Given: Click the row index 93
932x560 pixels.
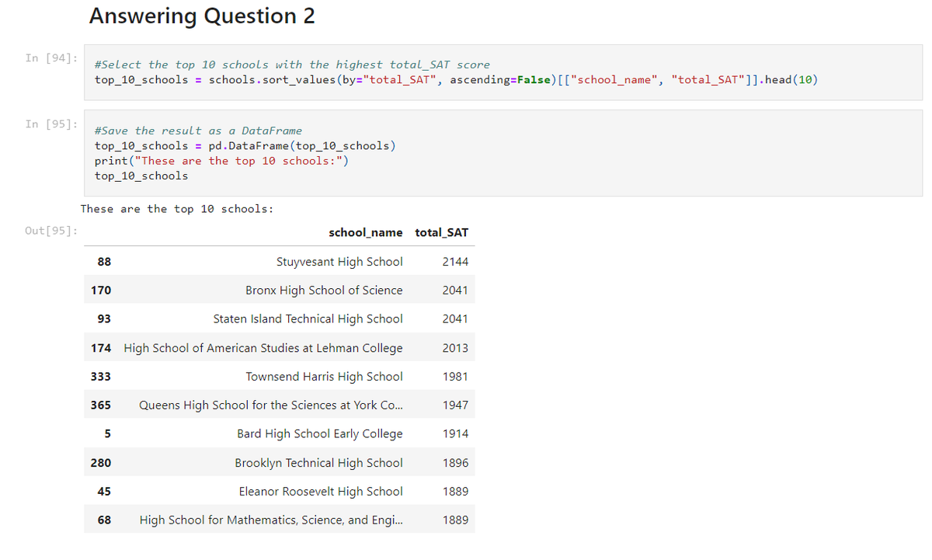Looking at the screenshot, I should [104, 319].
